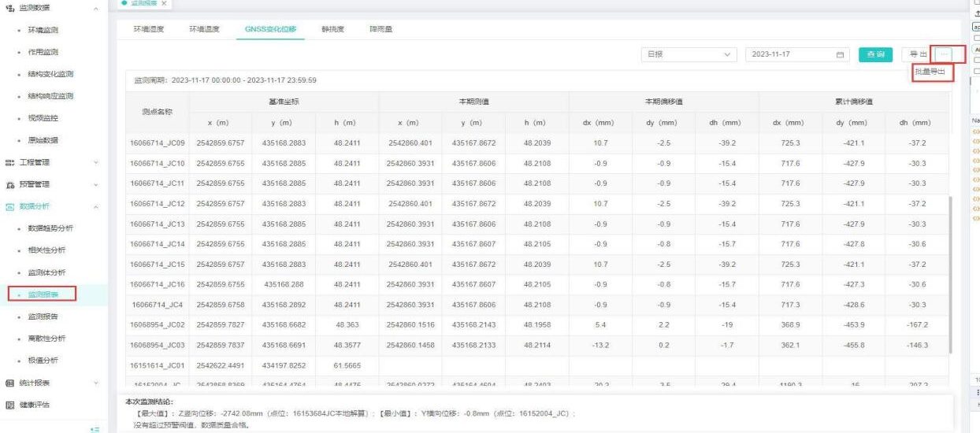Click the 查询 search button
The image size is (980, 433).
pos(874,54)
